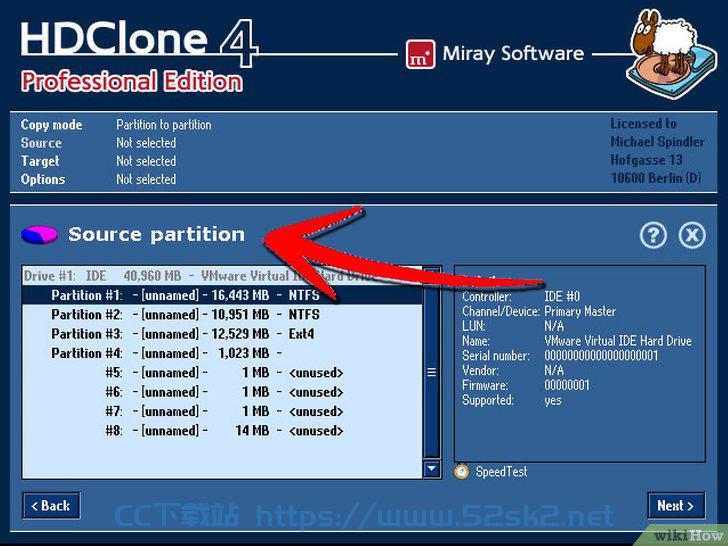Open the help question mark icon
Viewport: 728px width, 546px height.
(x=653, y=235)
